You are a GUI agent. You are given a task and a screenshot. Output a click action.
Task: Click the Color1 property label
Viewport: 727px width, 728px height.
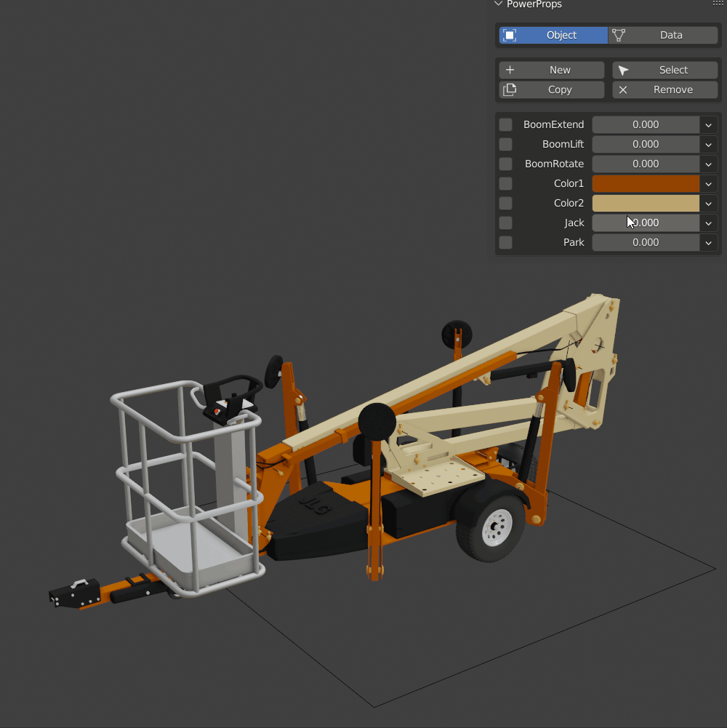[569, 183]
